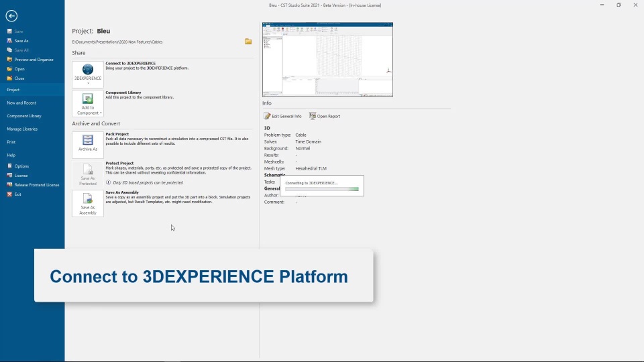Click the Protect Project heading
644x362 pixels.
119,163
